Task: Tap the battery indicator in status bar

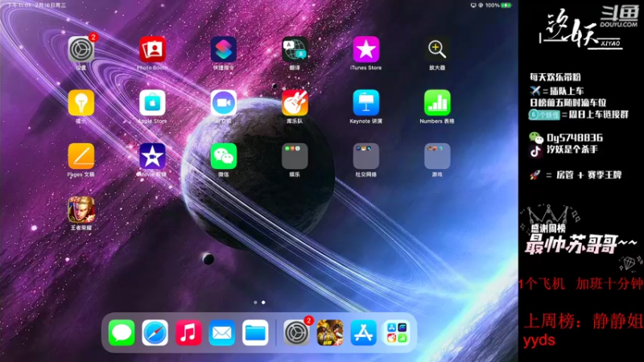Action: coord(506,6)
